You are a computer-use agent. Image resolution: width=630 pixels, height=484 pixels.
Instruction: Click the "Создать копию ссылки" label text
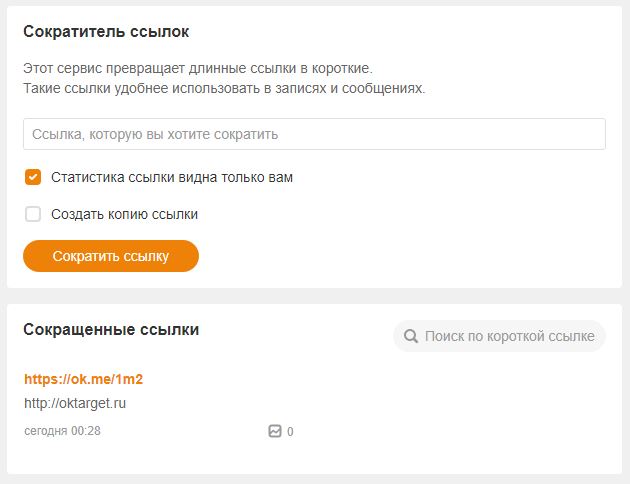(x=125, y=214)
